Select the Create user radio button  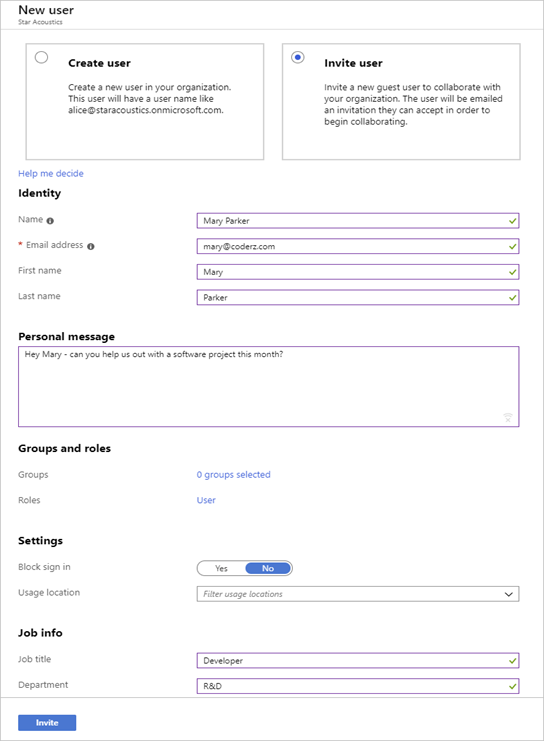coord(42,57)
